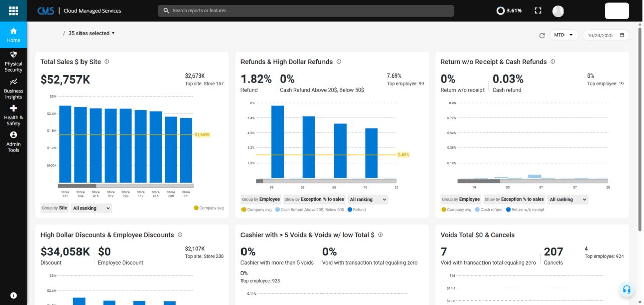644x305 pixels.
Task: Open Business Insights sidebar item
Action: tap(14, 89)
